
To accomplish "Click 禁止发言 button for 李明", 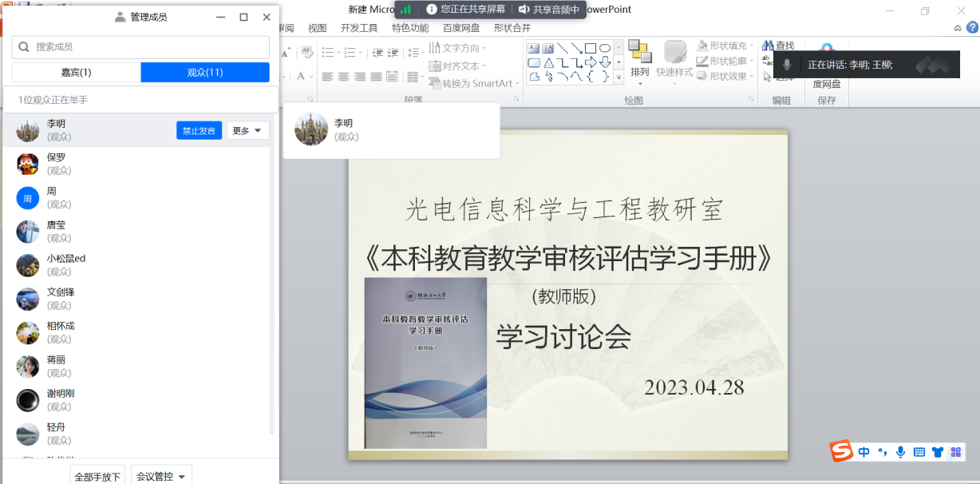I will point(199,131).
